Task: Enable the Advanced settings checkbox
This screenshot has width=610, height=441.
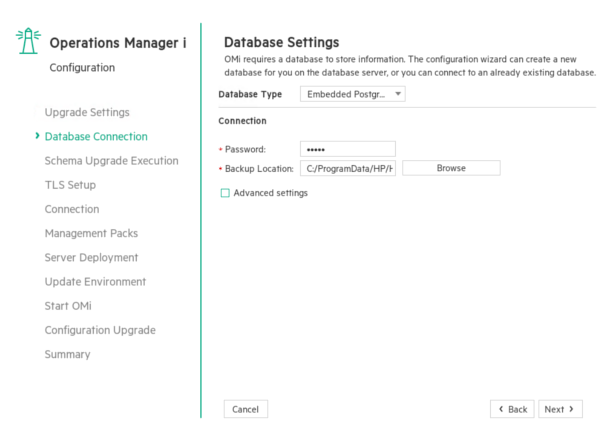Action: pyautogui.click(x=225, y=193)
